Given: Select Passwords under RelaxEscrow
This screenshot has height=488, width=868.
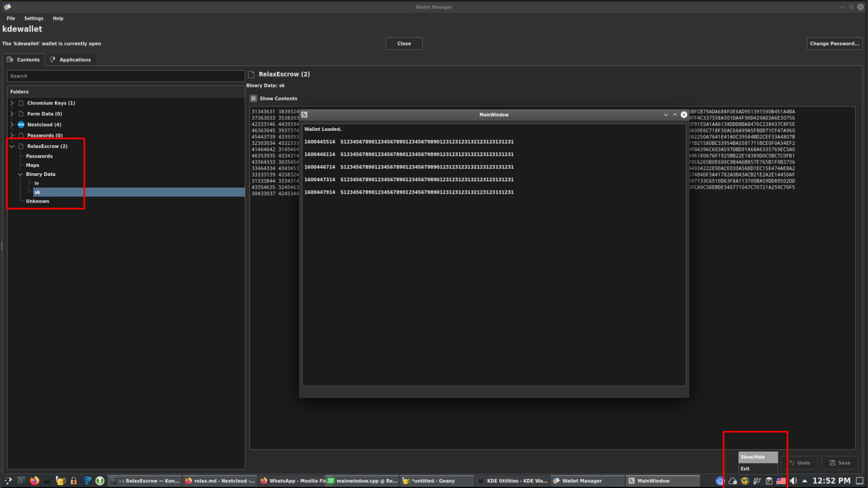Looking at the screenshot, I should pos(39,156).
